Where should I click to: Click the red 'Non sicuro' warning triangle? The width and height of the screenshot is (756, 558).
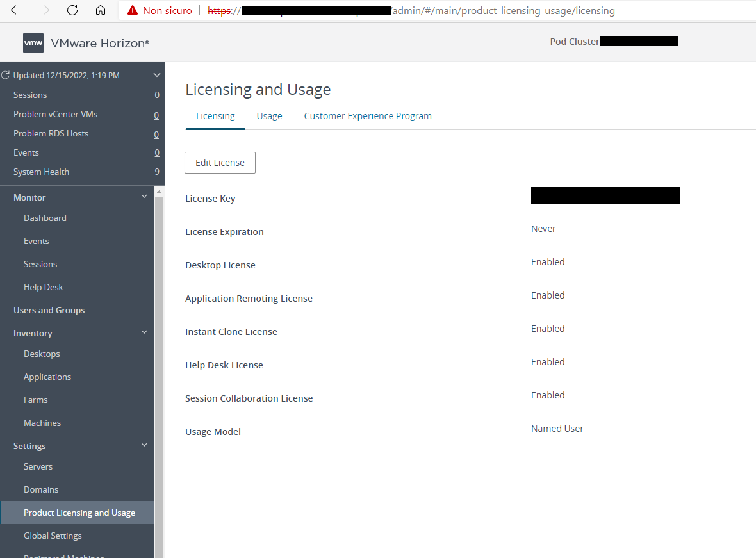133,10
